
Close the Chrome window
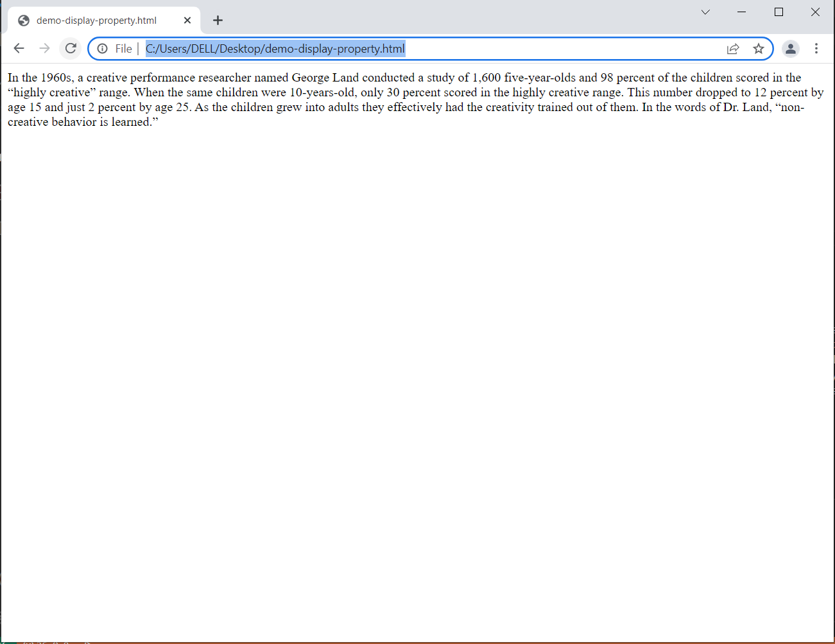click(x=815, y=12)
